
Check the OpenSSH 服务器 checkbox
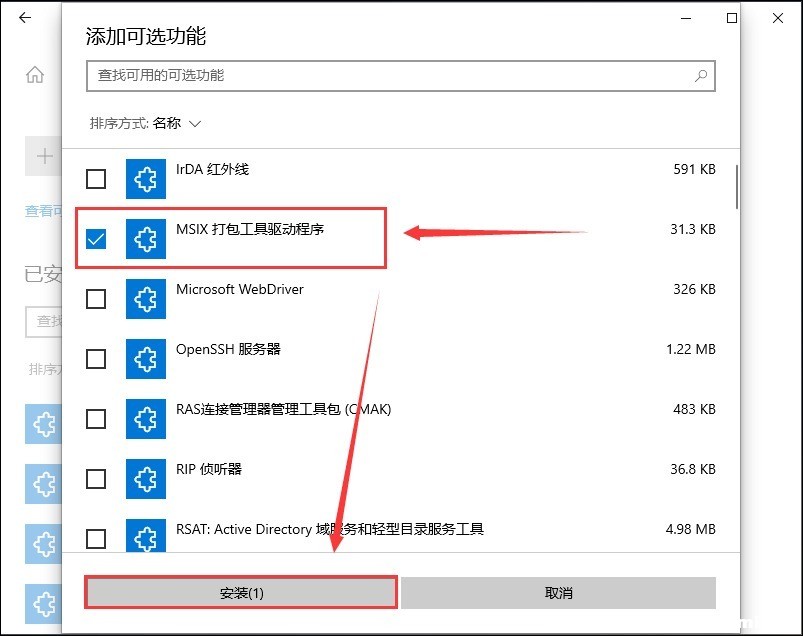point(96,358)
